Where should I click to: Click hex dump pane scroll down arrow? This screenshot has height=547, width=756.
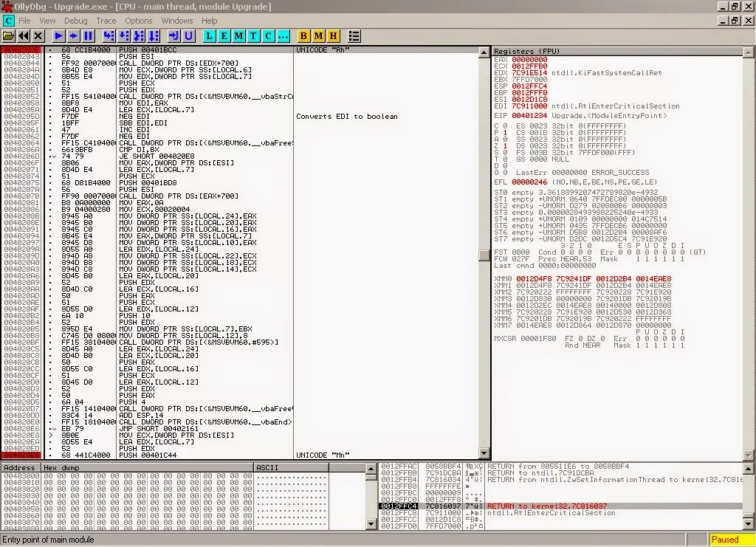pos(371,524)
